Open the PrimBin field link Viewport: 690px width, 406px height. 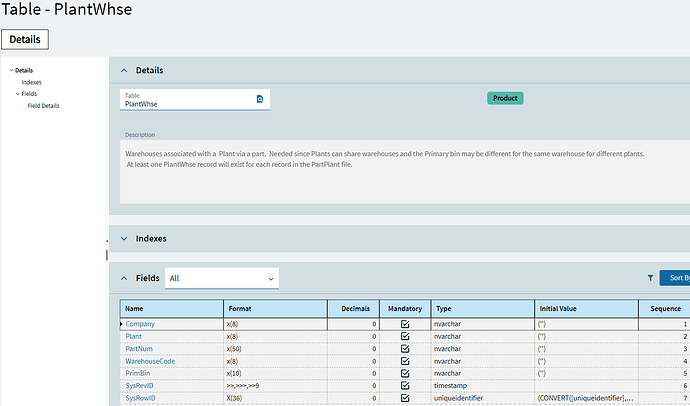[138, 373]
